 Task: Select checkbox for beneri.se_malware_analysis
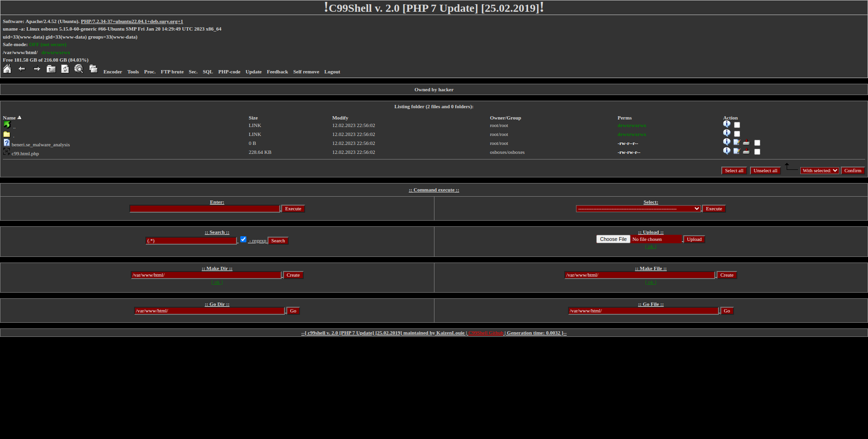[x=757, y=143]
